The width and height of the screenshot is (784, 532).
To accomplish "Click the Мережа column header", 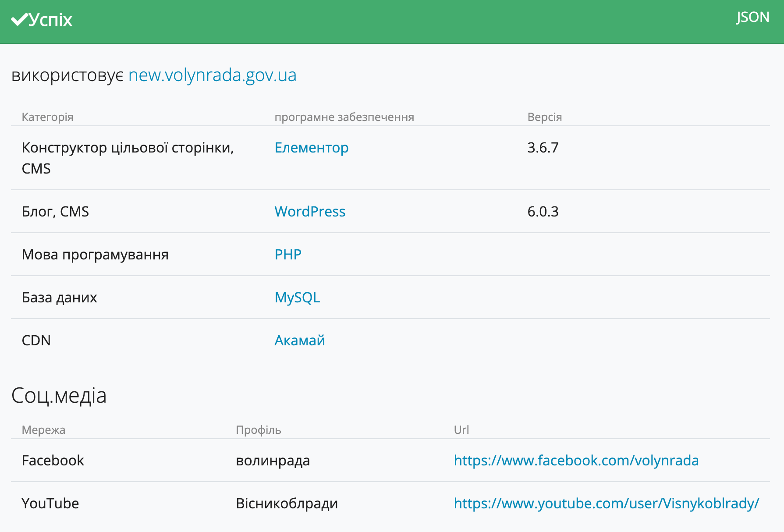I will [x=43, y=430].
